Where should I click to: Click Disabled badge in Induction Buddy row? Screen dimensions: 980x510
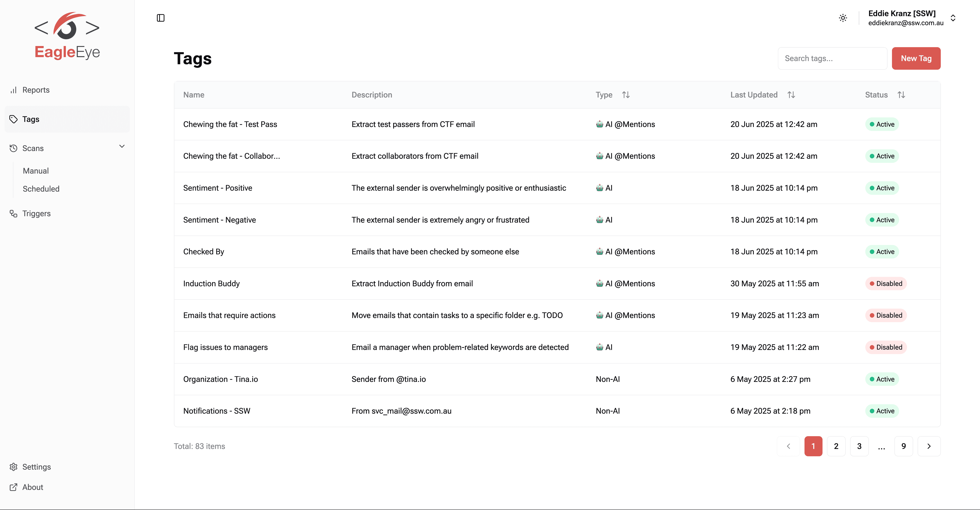point(886,283)
